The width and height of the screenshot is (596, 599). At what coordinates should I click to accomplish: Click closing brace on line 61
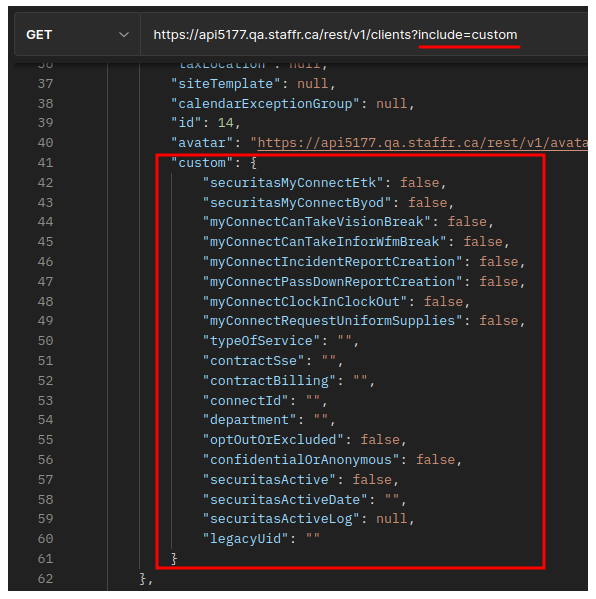174,559
